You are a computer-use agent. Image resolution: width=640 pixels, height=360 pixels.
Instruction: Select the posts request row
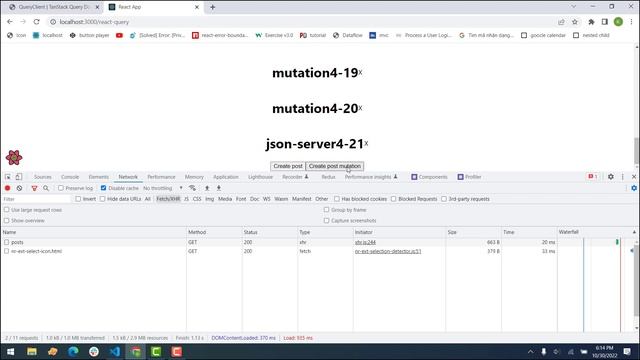(278, 242)
